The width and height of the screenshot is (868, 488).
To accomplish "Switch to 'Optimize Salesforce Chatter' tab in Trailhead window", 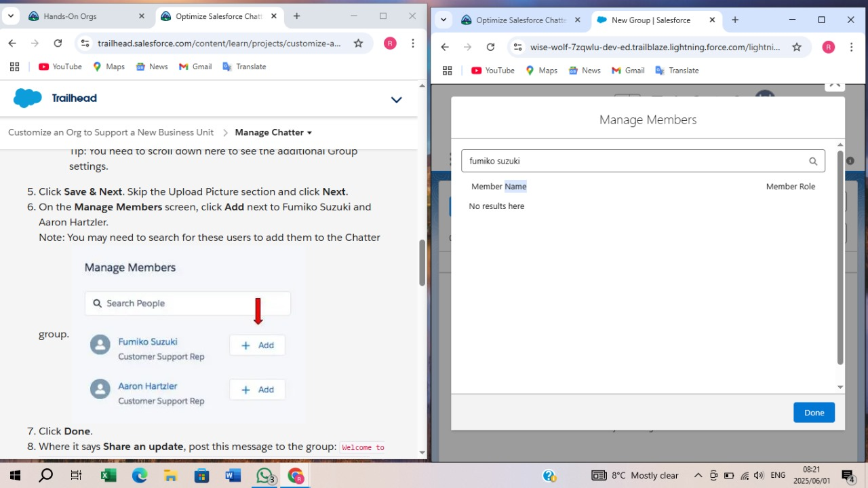I will coord(219,16).
